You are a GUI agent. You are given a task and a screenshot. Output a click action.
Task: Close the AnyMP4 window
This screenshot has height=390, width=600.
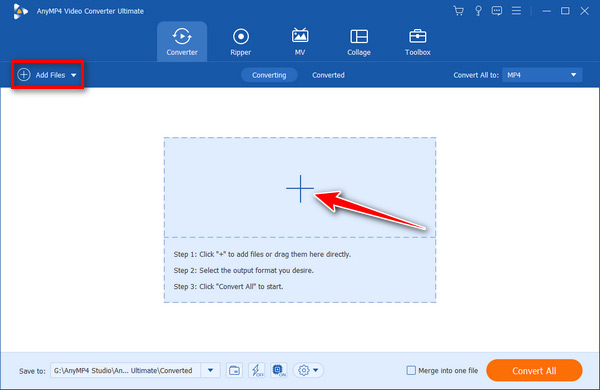(x=584, y=11)
